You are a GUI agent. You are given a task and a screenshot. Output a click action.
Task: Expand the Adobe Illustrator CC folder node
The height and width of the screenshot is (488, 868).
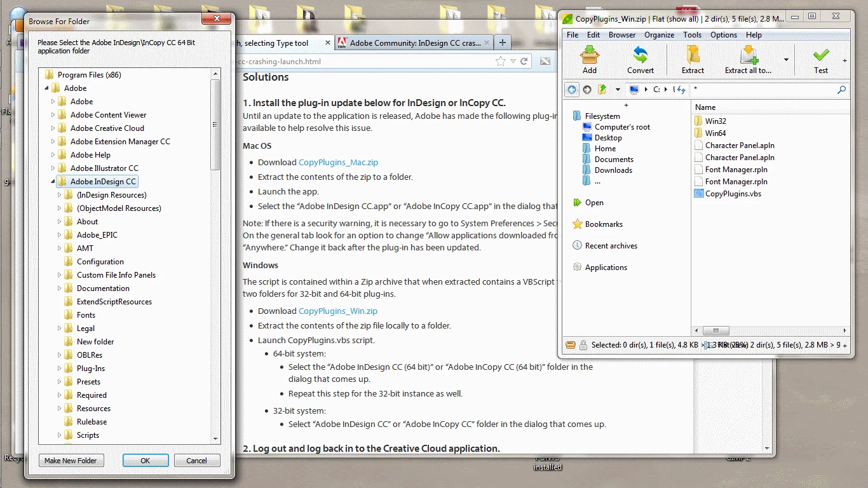coord(53,168)
